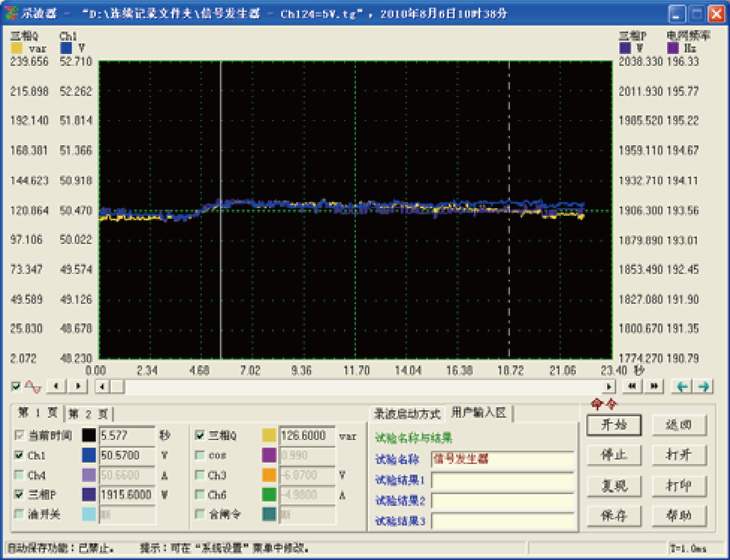
Task: Click the black color swatch for 当前时间
Action: point(89,435)
